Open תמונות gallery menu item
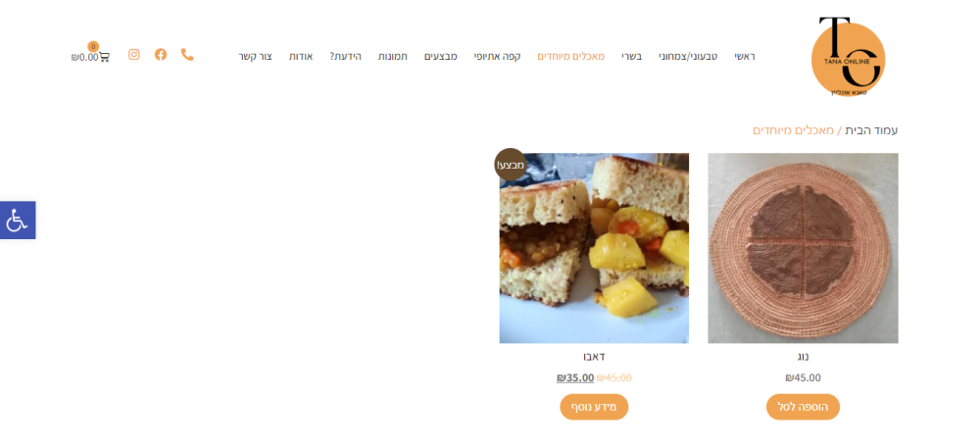 click(x=393, y=56)
